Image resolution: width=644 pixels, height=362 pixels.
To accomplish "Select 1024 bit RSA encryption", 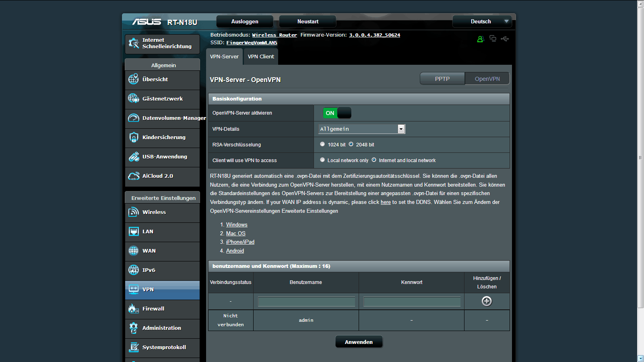I will (x=322, y=144).
